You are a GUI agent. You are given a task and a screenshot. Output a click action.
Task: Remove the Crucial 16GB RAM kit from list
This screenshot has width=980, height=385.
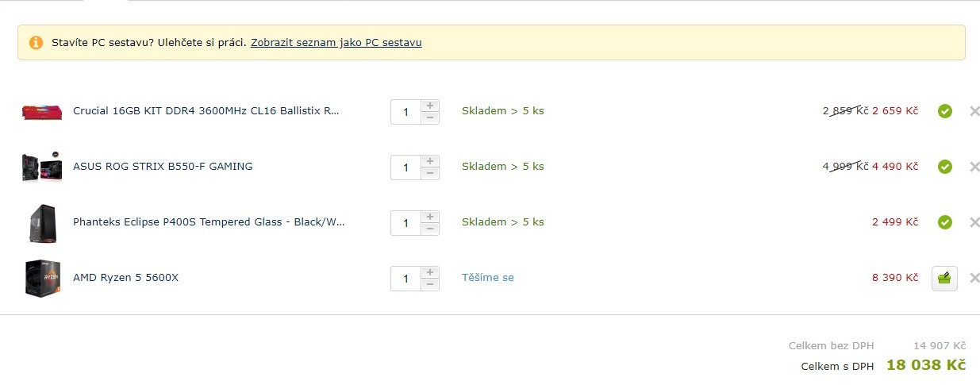point(974,111)
